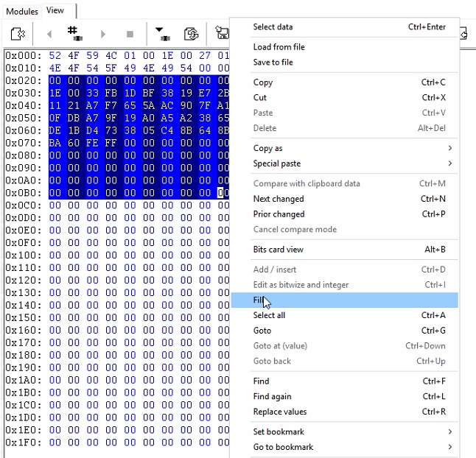Image resolution: width=476 pixels, height=458 pixels.
Task: Click the hash address goto icon
Action: pyautogui.click(x=74, y=33)
